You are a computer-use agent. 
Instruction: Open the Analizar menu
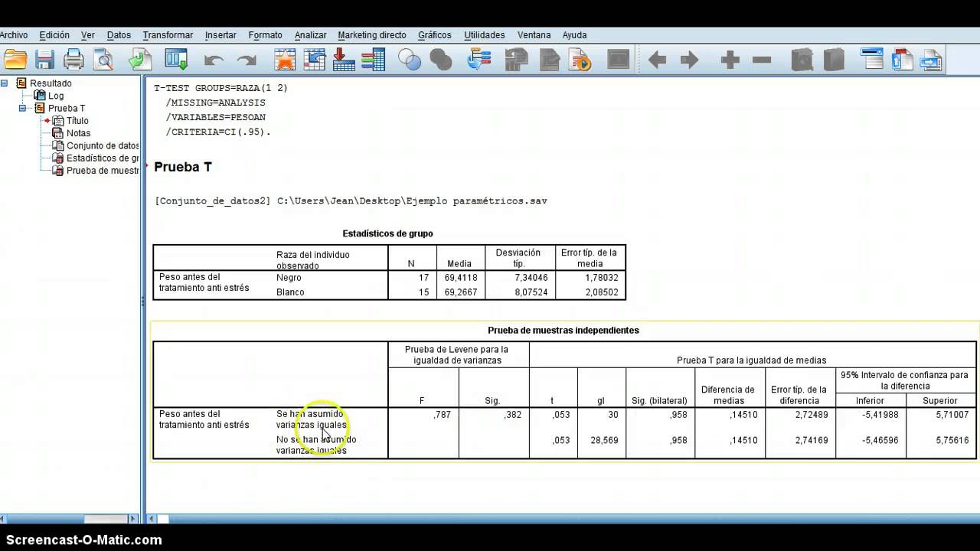[x=310, y=35]
